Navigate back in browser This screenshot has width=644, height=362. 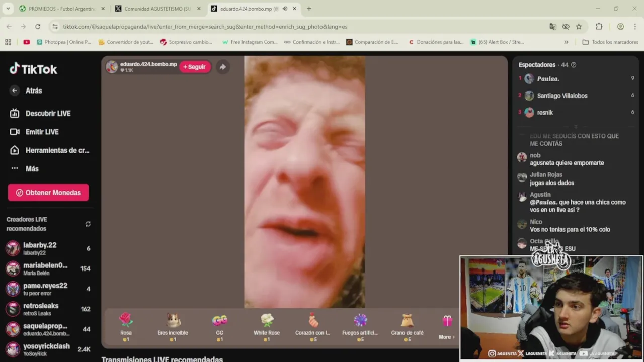[9, 27]
